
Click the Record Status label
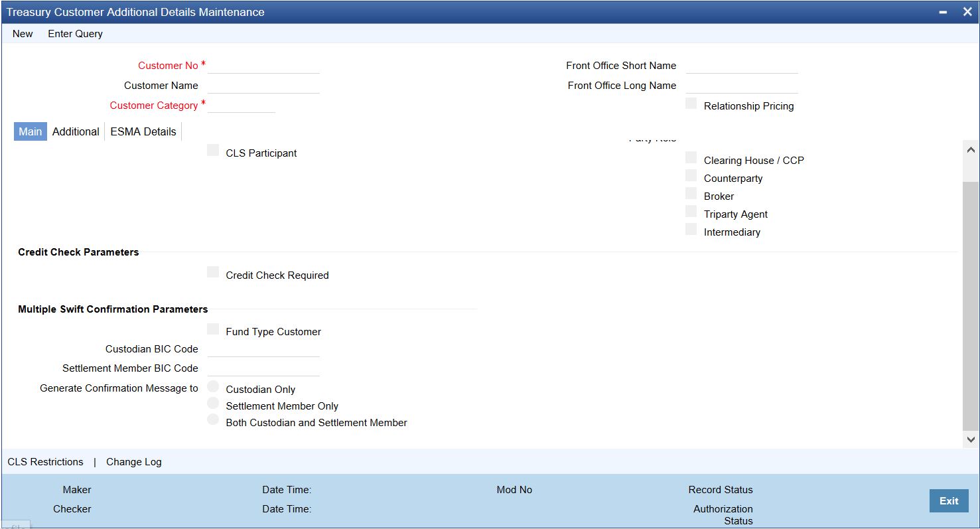point(721,490)
